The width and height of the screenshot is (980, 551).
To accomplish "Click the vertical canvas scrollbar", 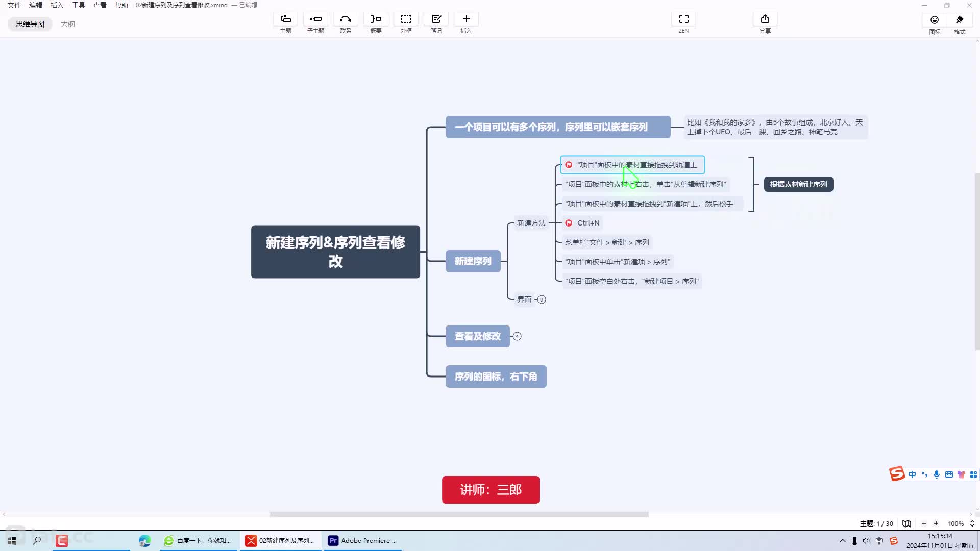I will click(977, 261).
